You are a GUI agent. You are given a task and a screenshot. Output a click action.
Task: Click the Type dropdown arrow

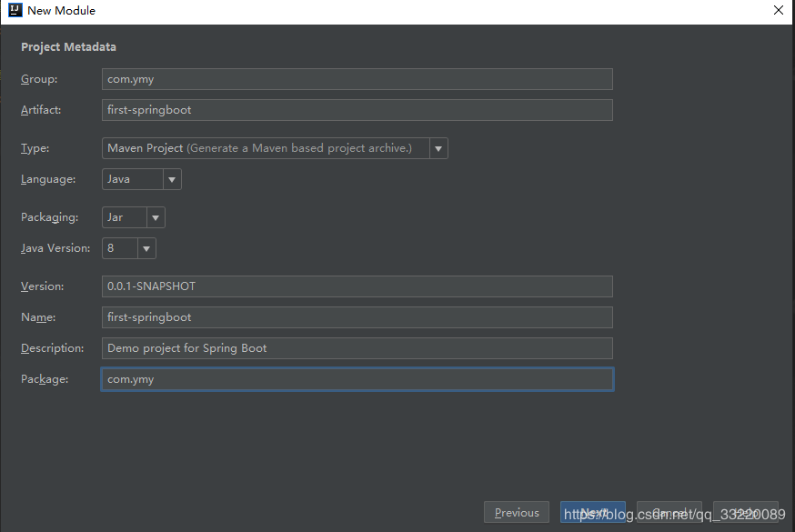coord(438,148)
